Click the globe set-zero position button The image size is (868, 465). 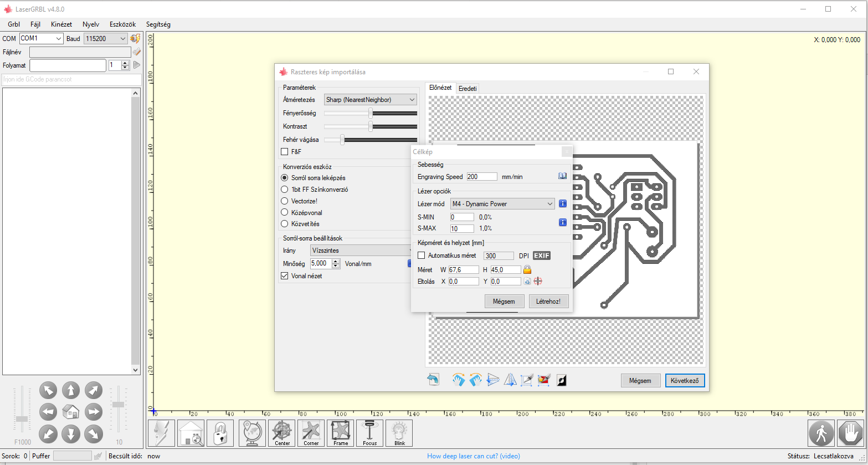point(253,433)
